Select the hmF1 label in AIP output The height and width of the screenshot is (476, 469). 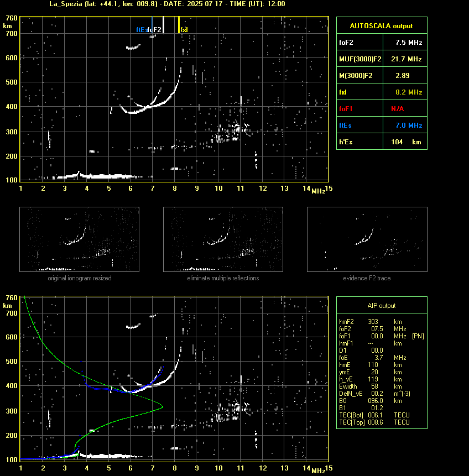click(346, 343)
